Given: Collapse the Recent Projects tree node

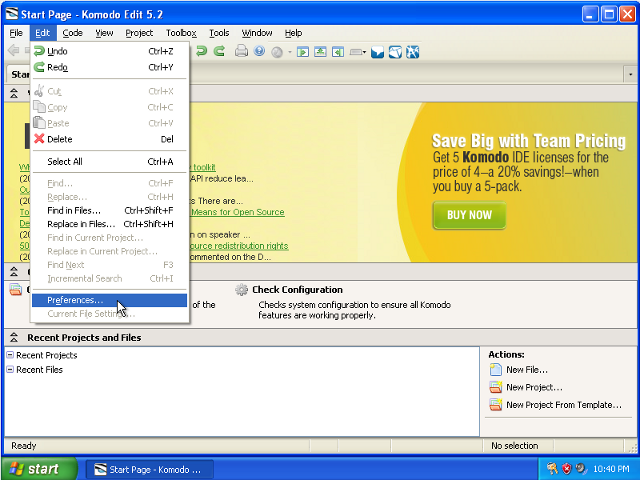Looking at the screenshot, I should click(x=10, y=355).
